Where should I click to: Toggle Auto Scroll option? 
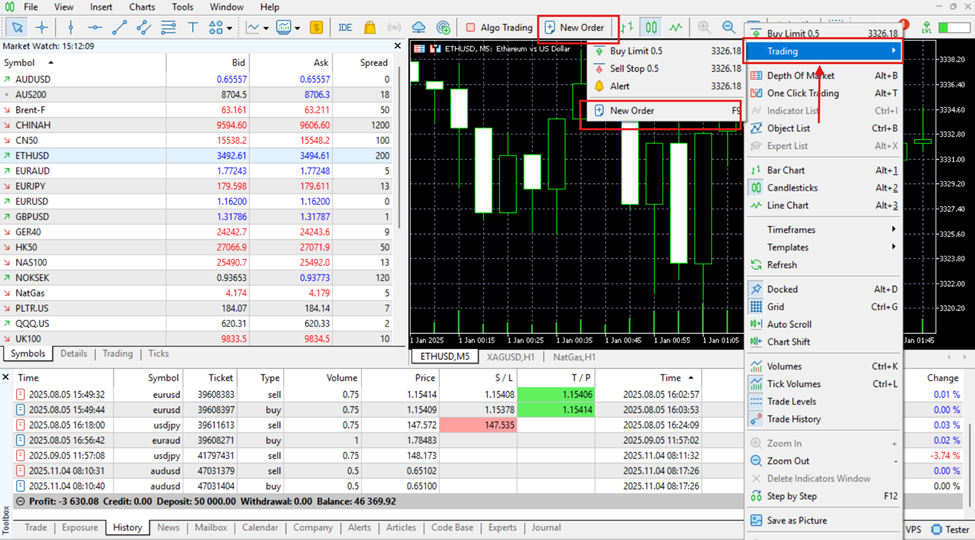click(x=788, y=324)
